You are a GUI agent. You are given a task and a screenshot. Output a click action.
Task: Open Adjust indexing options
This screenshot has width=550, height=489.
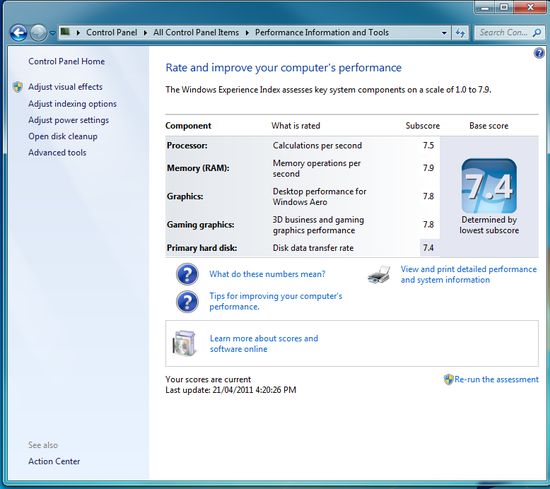tap(72, 104)
